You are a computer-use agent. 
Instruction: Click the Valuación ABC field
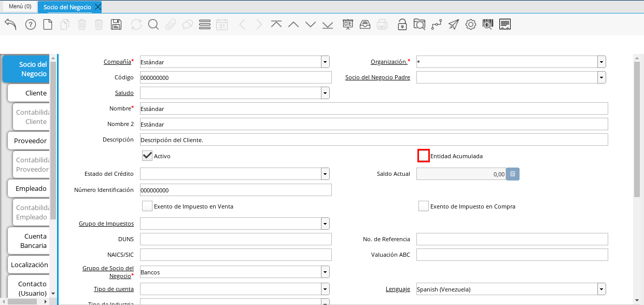coord(512,255)
